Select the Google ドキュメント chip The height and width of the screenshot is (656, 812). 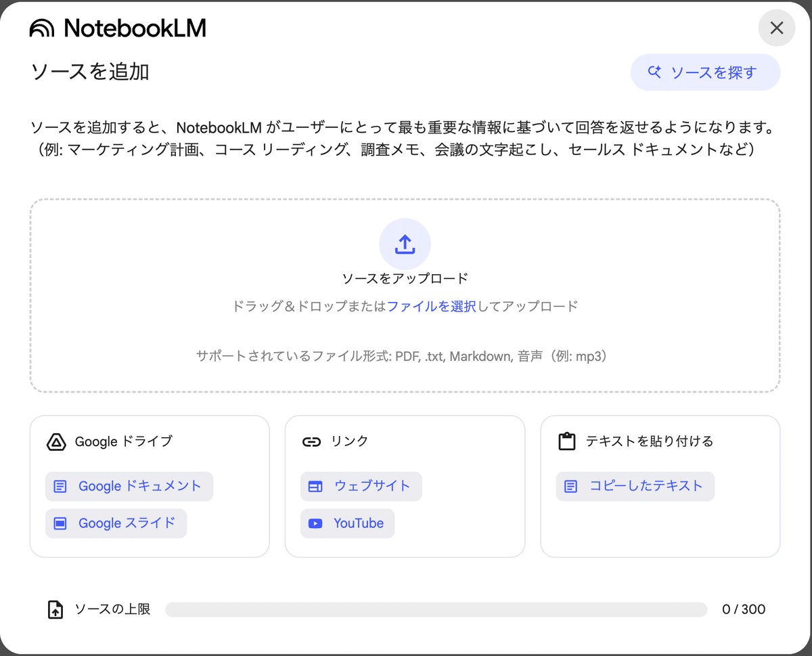click(x=129, y=486)
